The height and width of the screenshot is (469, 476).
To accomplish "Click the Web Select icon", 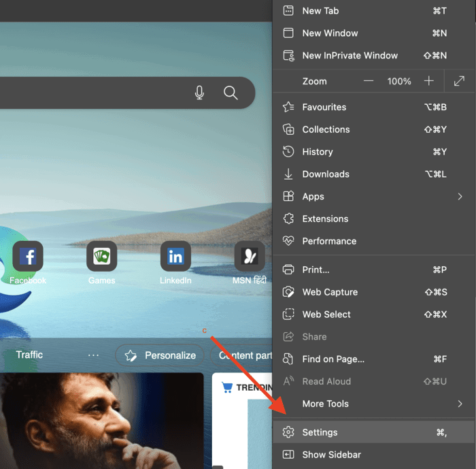I will 288,314.
